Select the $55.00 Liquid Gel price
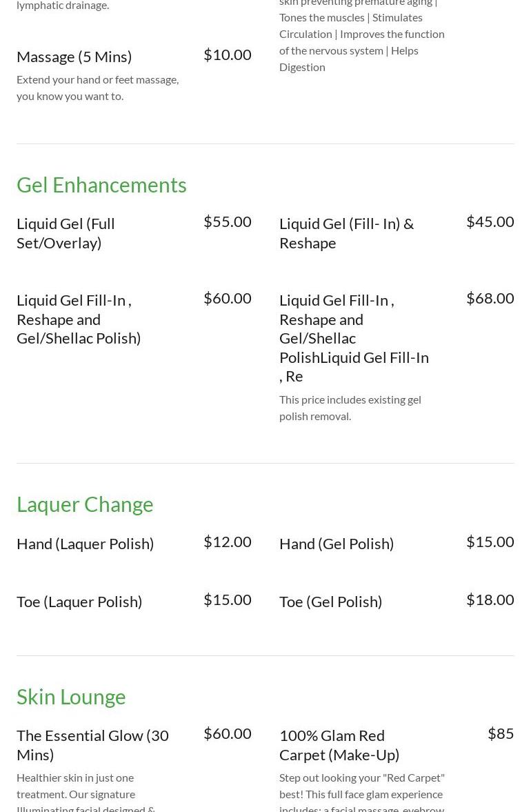This screenshot has height=812, width=531. click(x=227, y=221)
